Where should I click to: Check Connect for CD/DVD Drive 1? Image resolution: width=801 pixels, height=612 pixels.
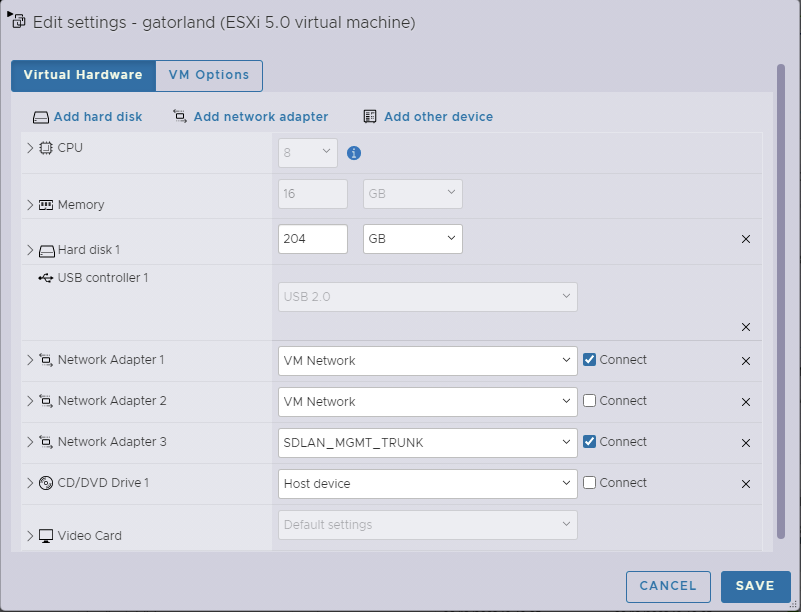click(590, 483)
